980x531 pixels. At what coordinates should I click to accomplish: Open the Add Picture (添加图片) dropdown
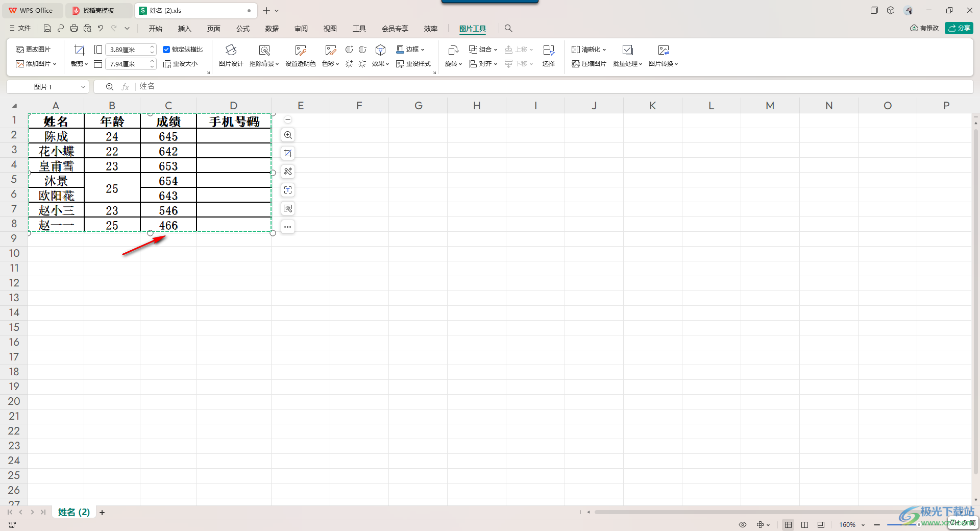coord(36,64)
